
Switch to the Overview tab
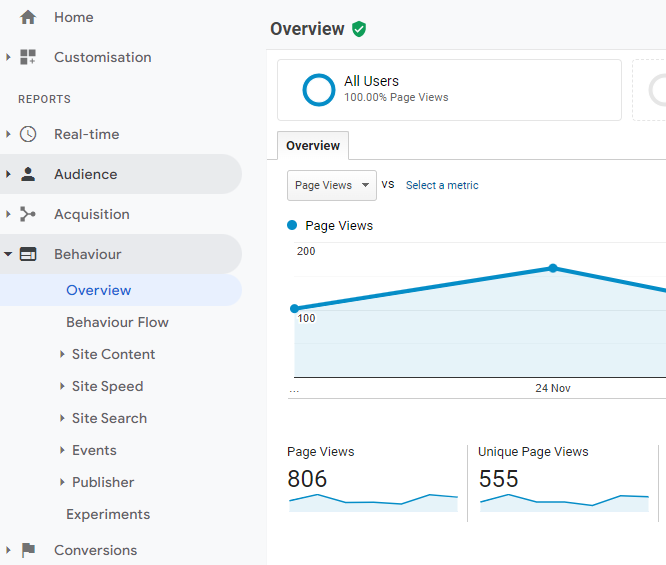click(313, 146)
